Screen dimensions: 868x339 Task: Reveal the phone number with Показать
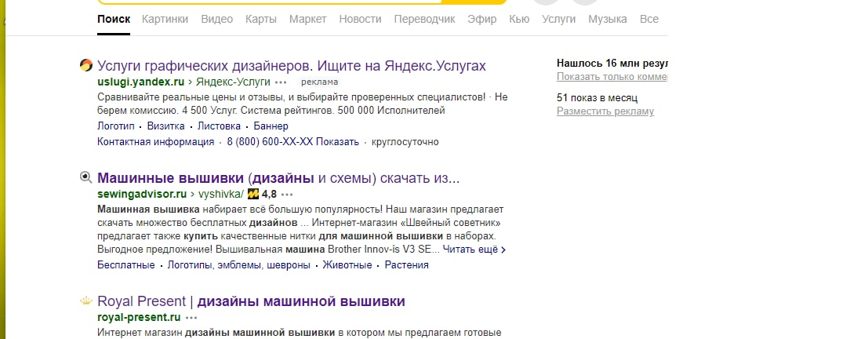338,142
